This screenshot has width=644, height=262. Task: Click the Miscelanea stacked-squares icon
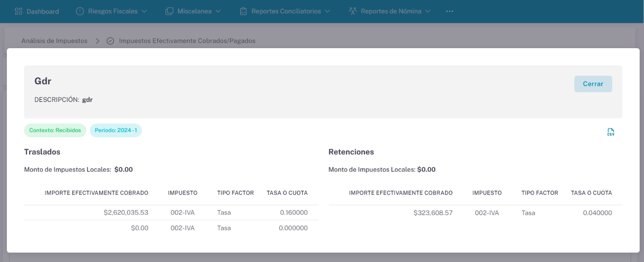point(169,11)
